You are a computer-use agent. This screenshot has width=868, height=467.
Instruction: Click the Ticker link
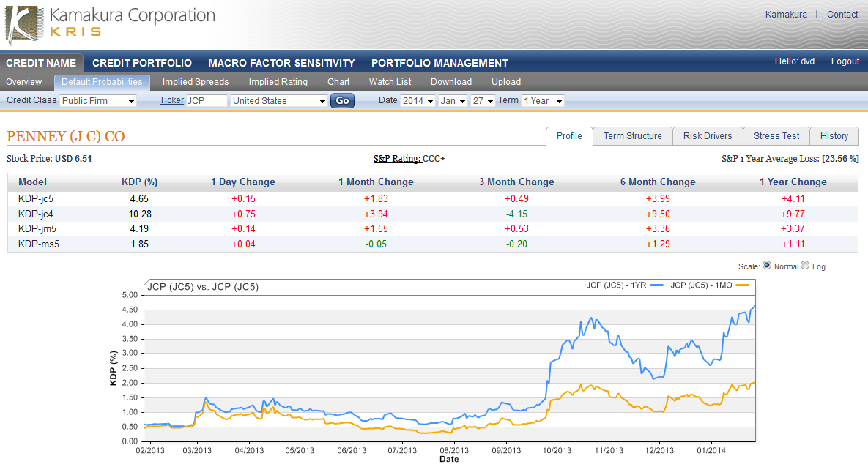(171, 100)
